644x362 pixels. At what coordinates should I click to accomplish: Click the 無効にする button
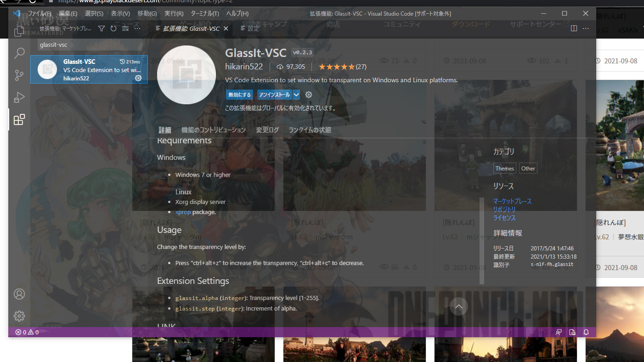tap(239, 95)
